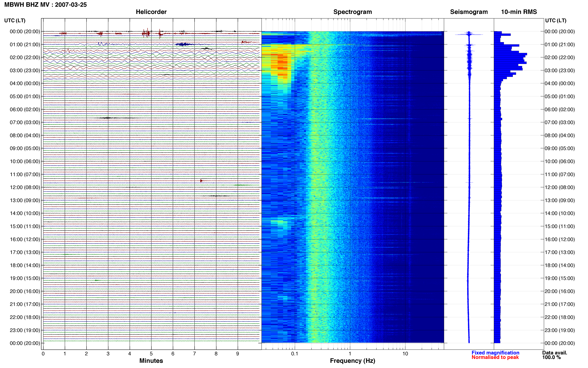This screenshot has height=368, width=588.
Task: Pick the 0.1 tick on the frequency axis
Action: [295, 354]
